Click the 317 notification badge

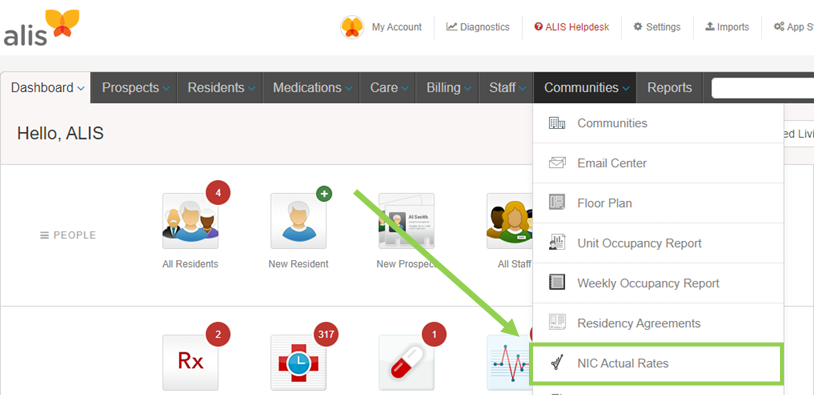tap(326, 334)
